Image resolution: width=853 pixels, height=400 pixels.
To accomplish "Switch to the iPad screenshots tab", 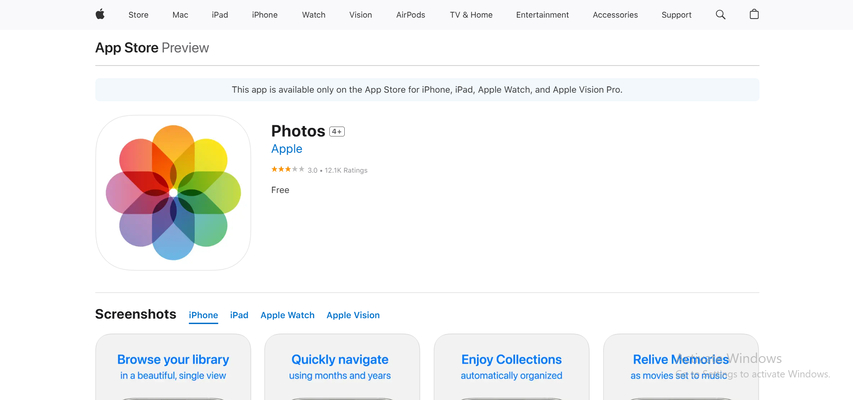I will pyautogui.click(x=239, y=315).
